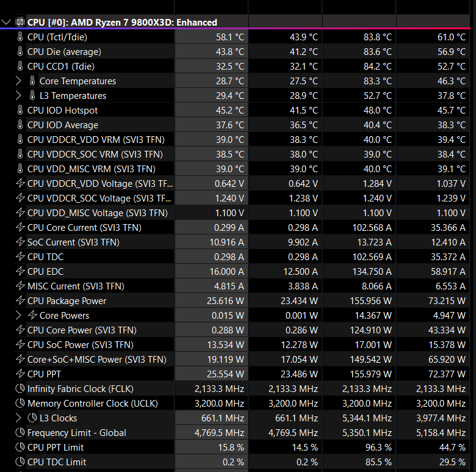The image size is (476, 472).
Task: Click lightning icon beside CPU EDC
Action: pos(20,271)
